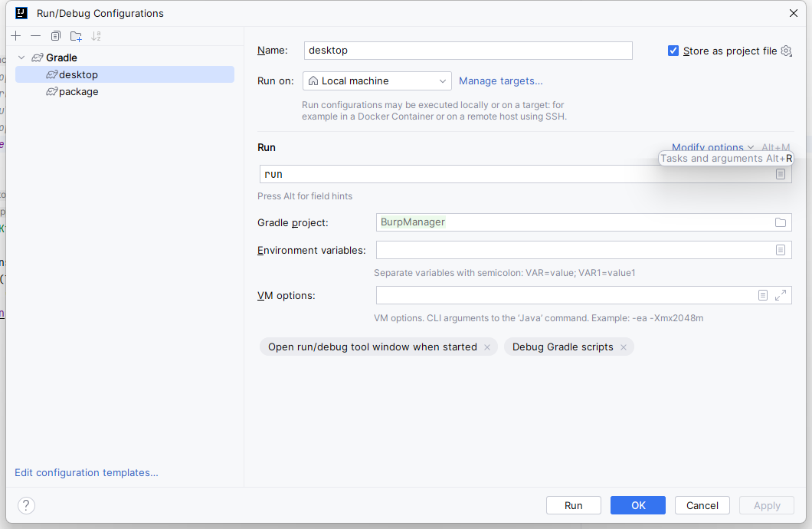Click the Copy Configuration icon

56,36
